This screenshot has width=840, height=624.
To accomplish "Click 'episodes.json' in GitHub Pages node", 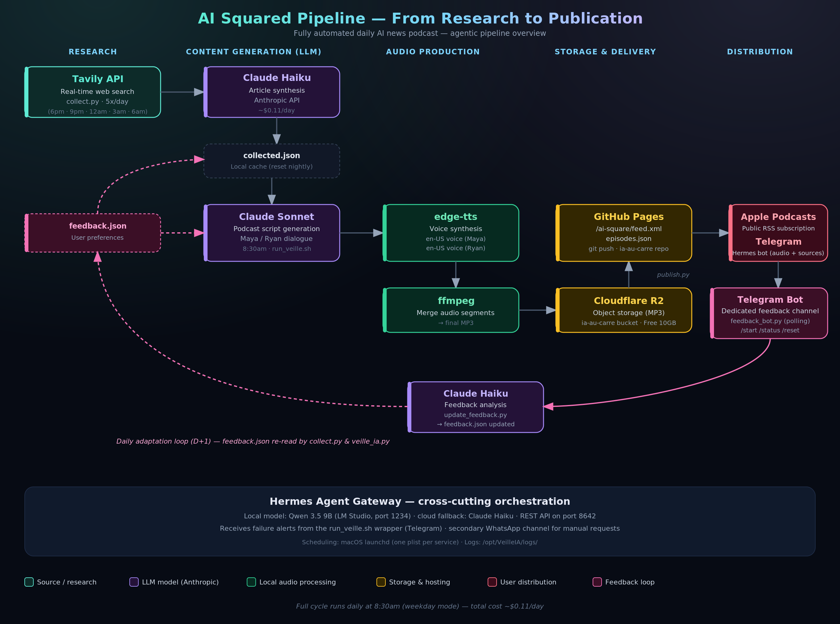I will [628, 239].
